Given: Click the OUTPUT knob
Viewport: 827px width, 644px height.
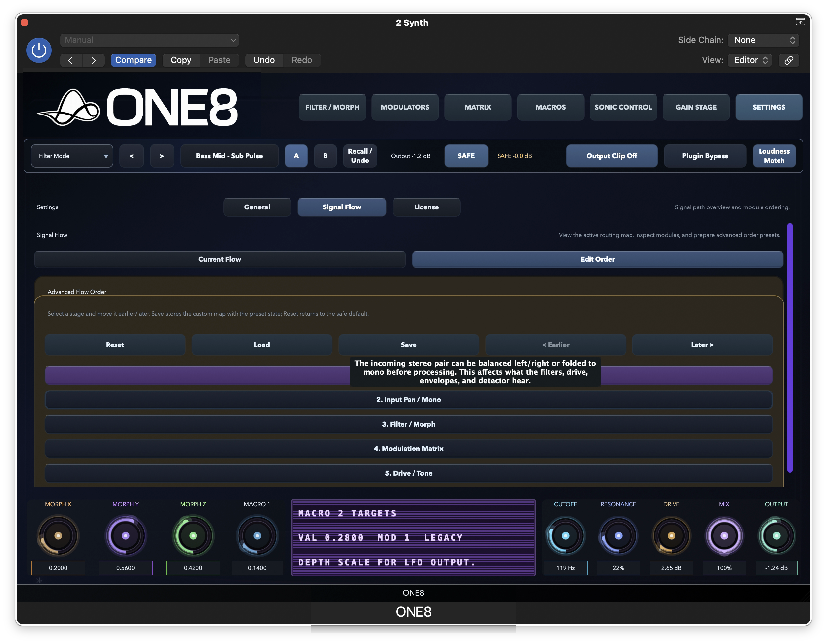Looking at the screenshot, I should pyautogui.click(x=776, y=536).
